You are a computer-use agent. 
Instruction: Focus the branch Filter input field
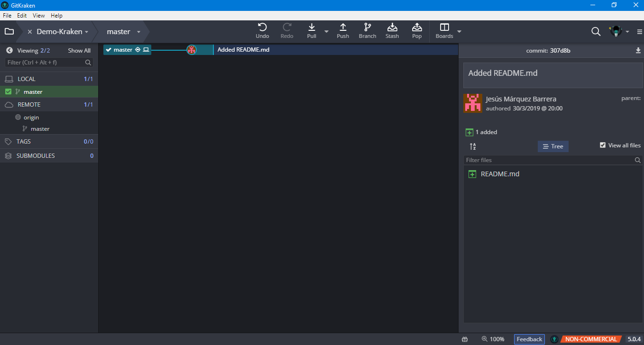click(x=49, y=63)
